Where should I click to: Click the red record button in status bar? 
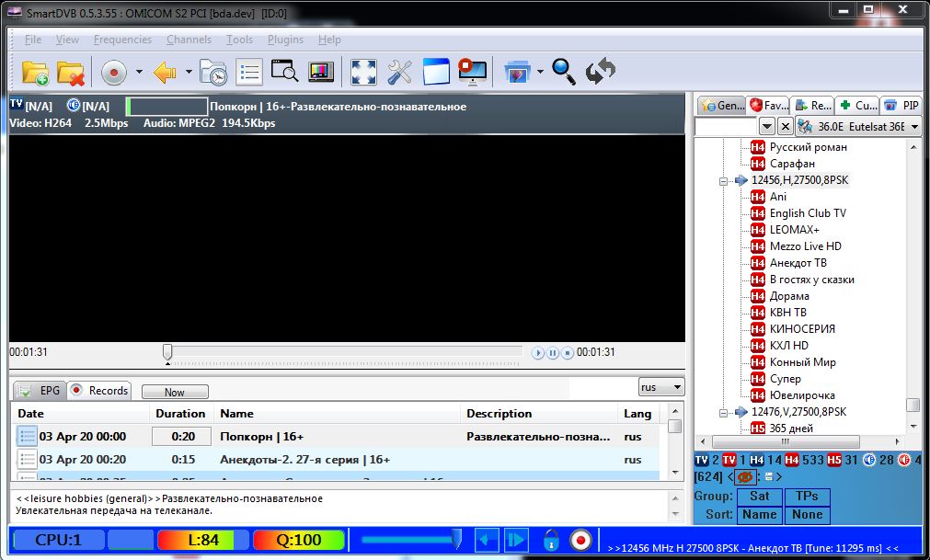tap(580, 540)
